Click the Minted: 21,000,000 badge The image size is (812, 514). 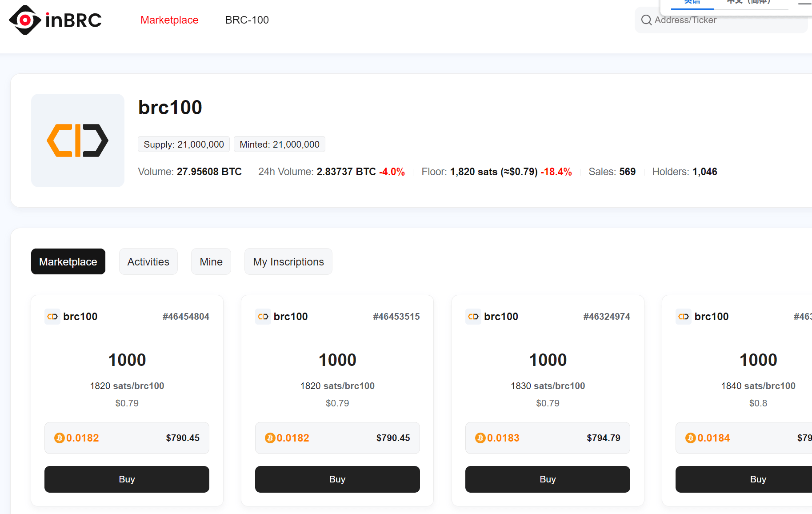pyautogui.click(x=279, y=144)
